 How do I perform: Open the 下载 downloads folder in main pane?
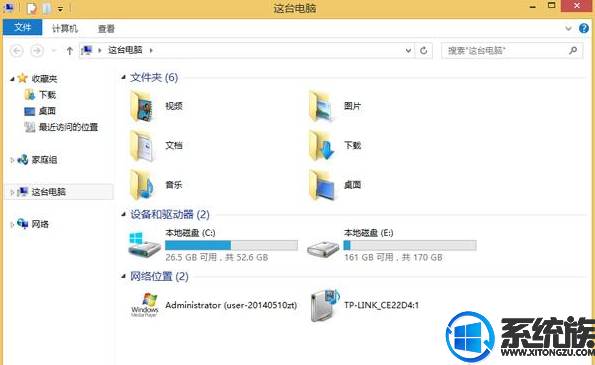point(321,146)
